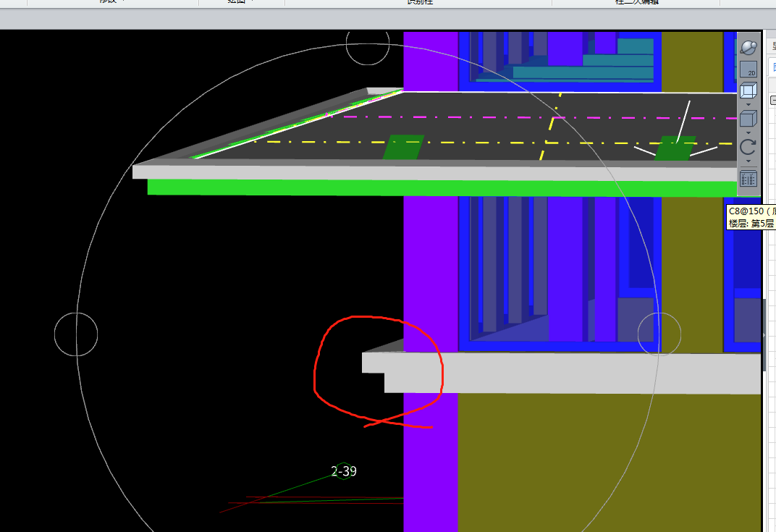
Task: Select the wireframe cube view icon
Action: click(x=748, y=91)
